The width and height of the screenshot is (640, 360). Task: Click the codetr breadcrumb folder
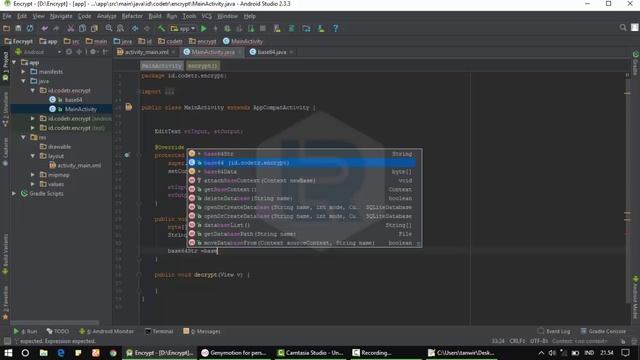point(170,42)
